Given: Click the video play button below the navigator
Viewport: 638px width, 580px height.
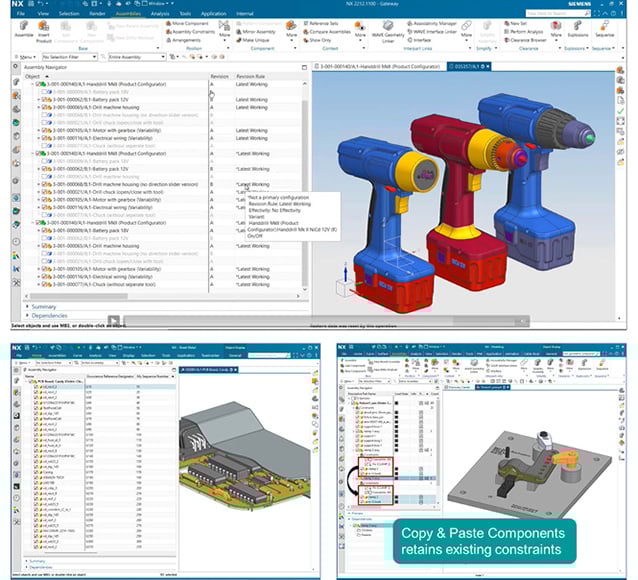Looking at the screenshot, I should pos(114,320).
